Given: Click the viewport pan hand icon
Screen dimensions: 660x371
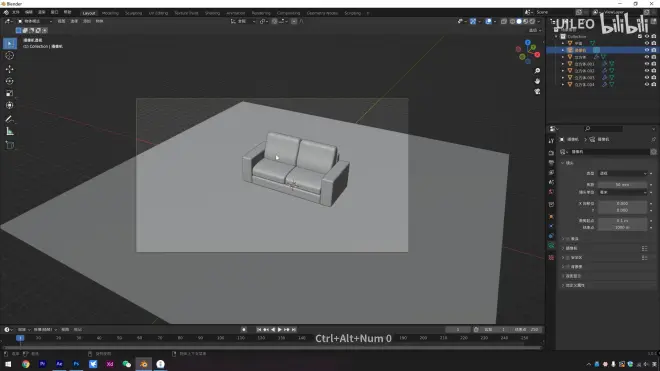Looking at the screenshot, I should (x=537, y=81).
